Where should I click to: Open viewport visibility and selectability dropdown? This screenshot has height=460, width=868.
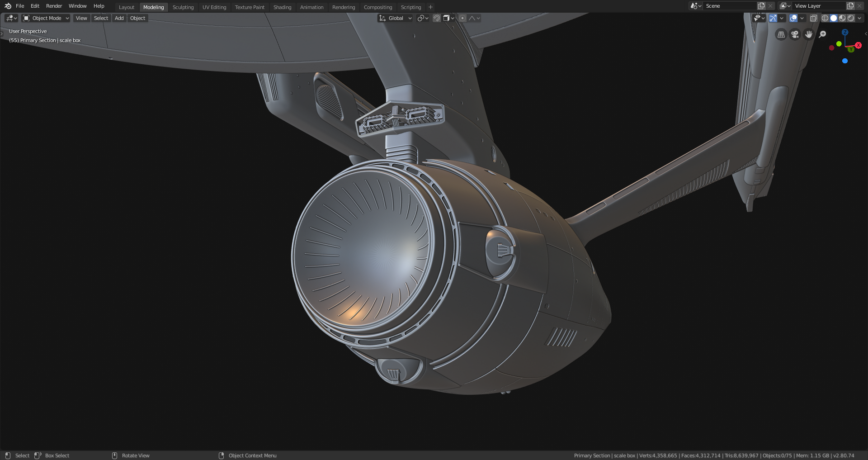[x=759, y=18]
